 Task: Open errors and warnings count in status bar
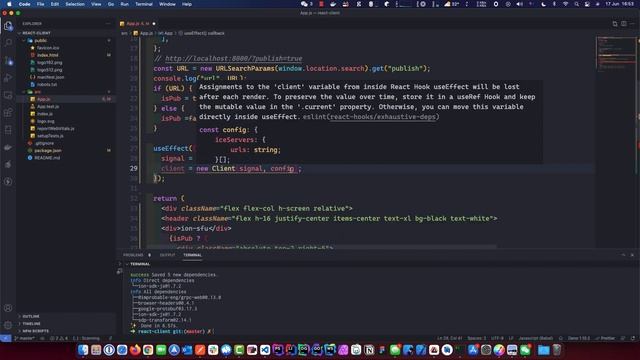pyautogui.click(x=60, y=338)
